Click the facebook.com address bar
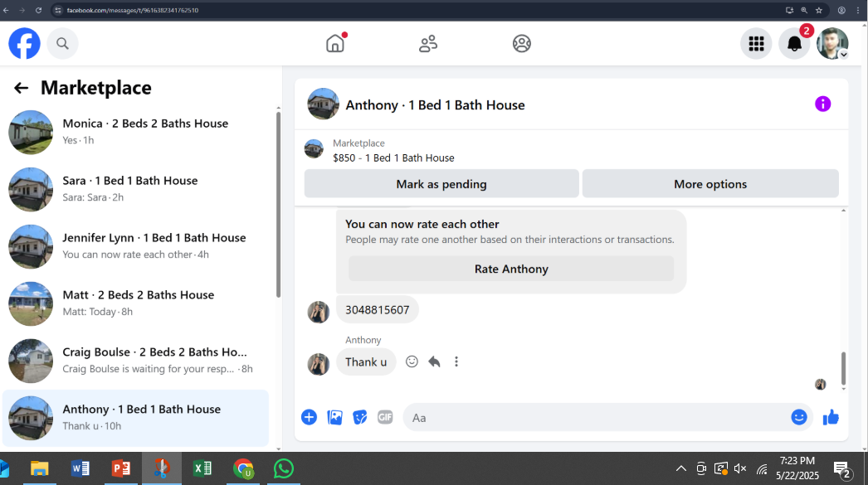 point(132,10)
